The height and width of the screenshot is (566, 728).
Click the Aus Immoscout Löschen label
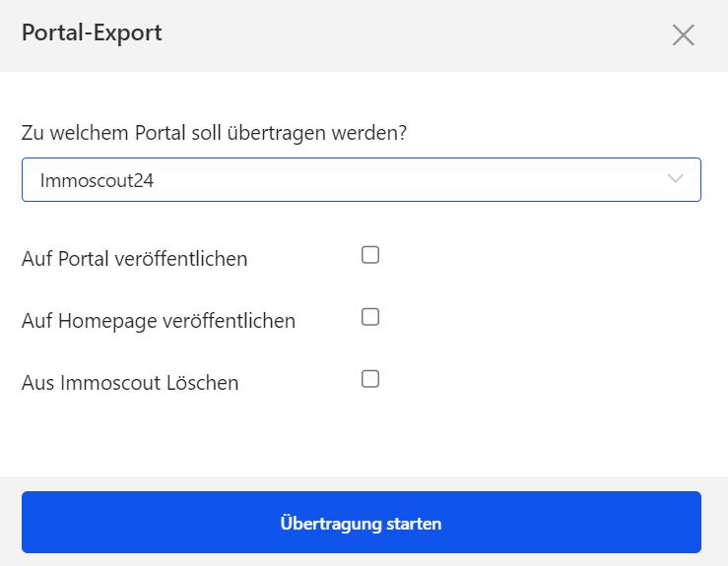(130, 383)
